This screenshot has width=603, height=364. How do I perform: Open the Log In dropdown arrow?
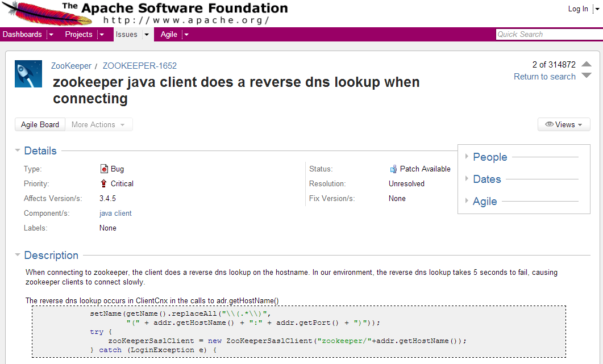click(x=597, y=9)
